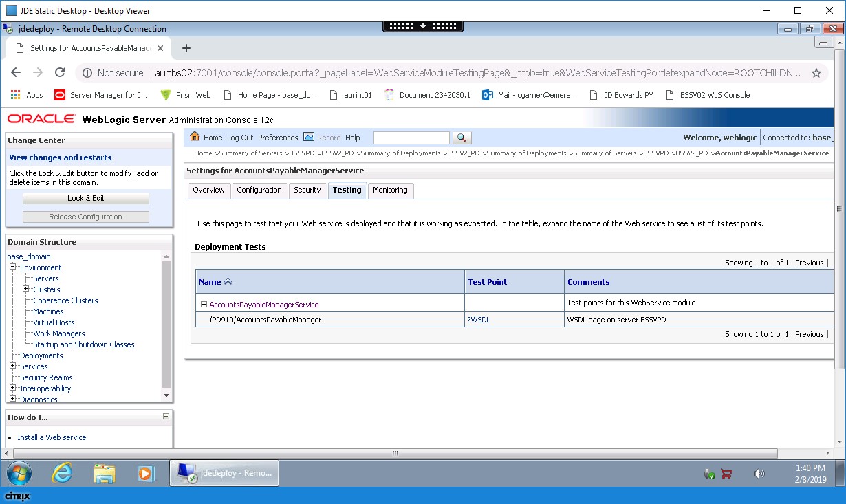Open Startup and Shutdown Classes
This screenshot has height=504, width=846.
click(84, 344)
